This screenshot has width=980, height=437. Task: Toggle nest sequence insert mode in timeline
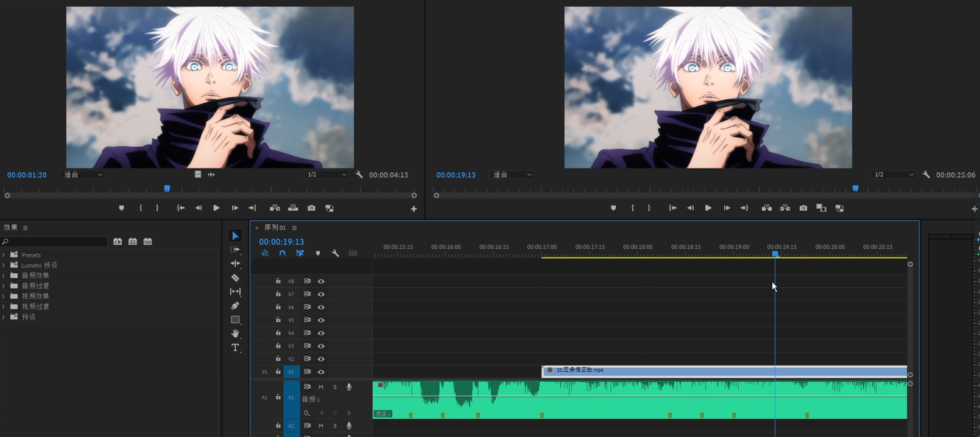coord(265,253)
